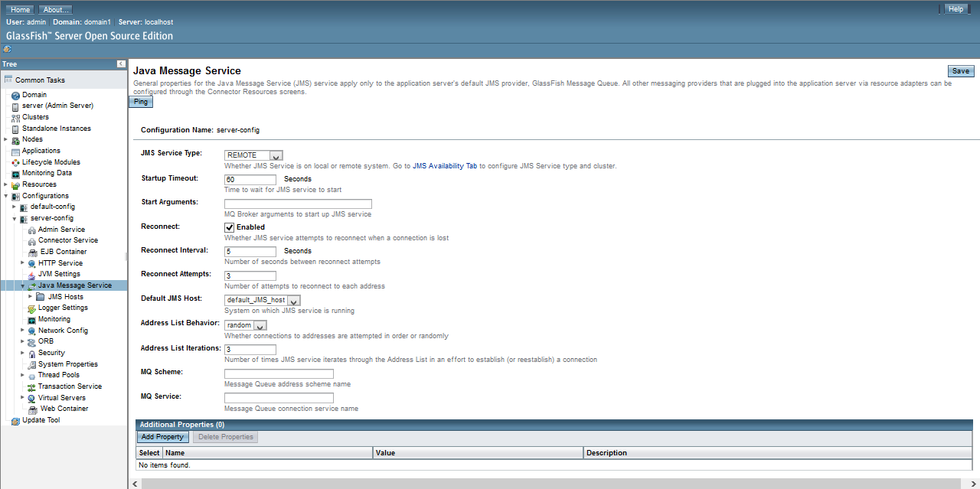The image size is (980, 489).
Task: Click the Domain globe icon in tree
Action: [15, 95]
